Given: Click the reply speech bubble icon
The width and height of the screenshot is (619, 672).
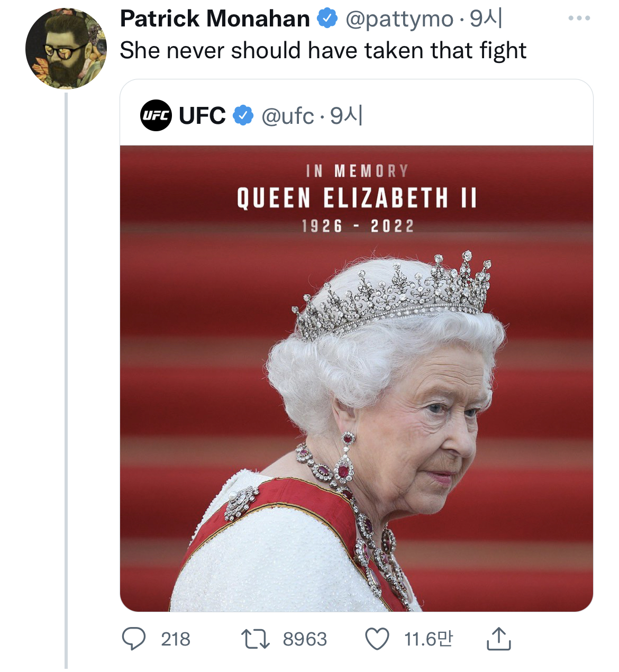Looking at the screenshot, I should (133, 639).
